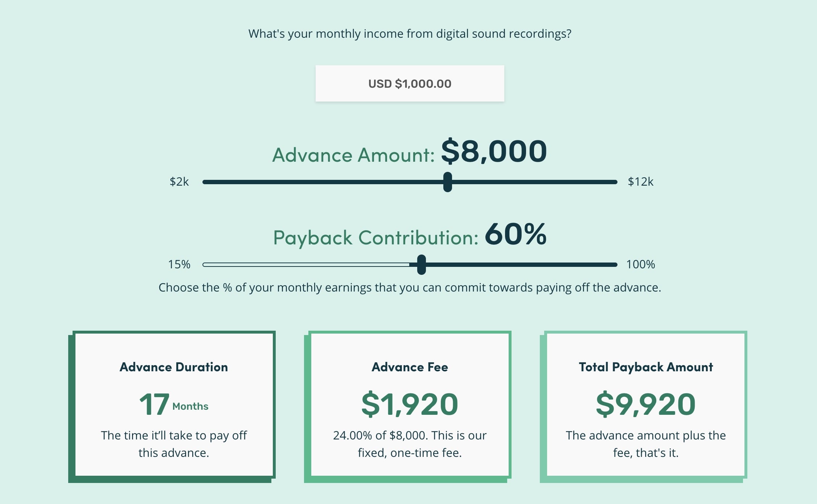Click the 'Choose the % of your monthly earnings' hint
This screenshot has width=817, height=504.
(x=410, y=288)
